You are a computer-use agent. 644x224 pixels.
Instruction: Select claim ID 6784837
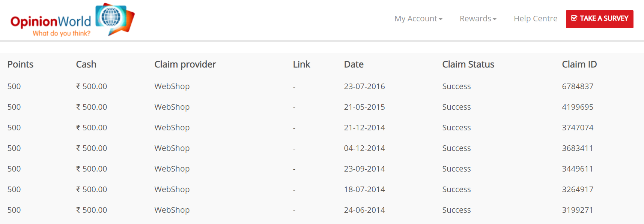pos(577,87)
